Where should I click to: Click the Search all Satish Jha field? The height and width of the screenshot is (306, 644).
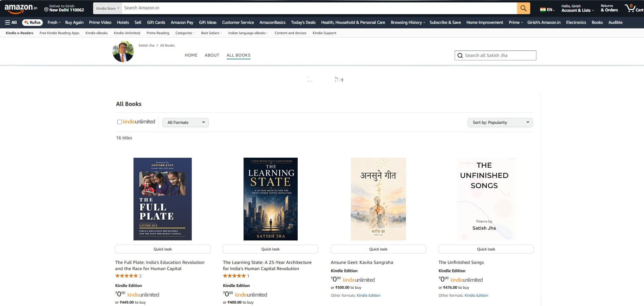[x=495, y=56]
